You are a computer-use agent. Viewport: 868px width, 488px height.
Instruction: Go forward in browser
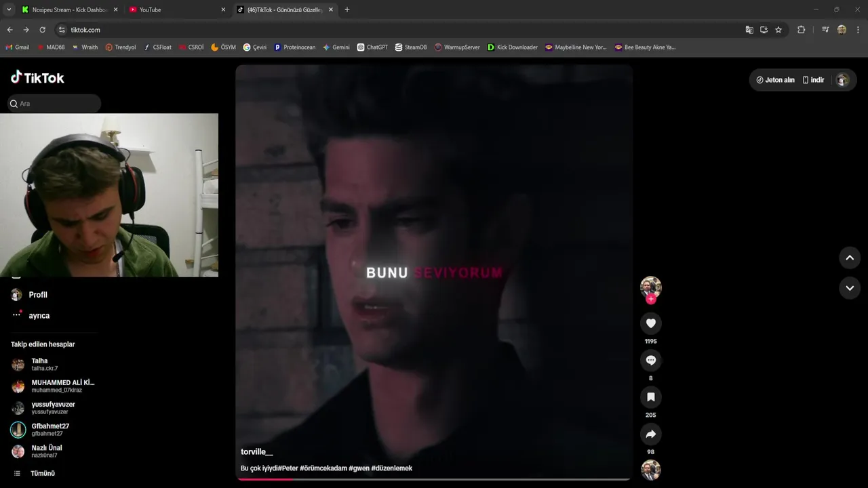click(26, 30)
